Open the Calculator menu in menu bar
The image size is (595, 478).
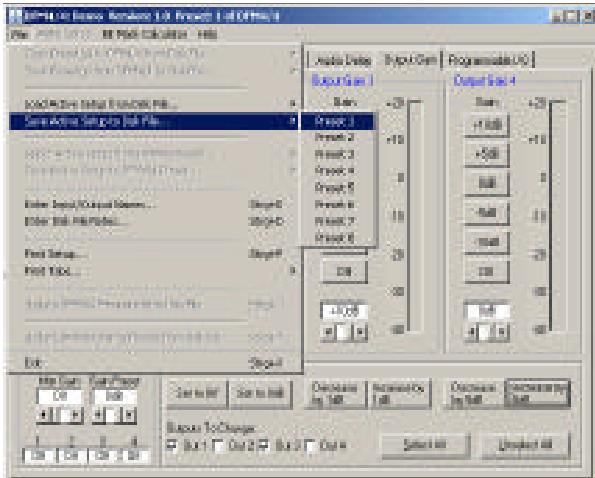point(145,35)
